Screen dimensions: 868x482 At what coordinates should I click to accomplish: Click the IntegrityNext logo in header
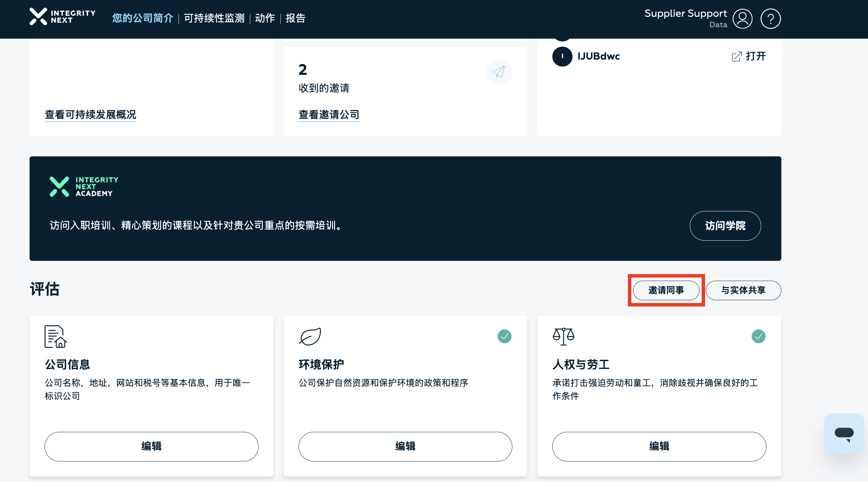pos(63,16)
